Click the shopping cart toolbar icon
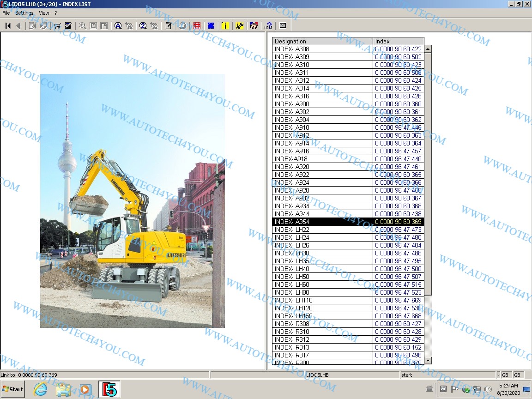 tap(58, 26)
